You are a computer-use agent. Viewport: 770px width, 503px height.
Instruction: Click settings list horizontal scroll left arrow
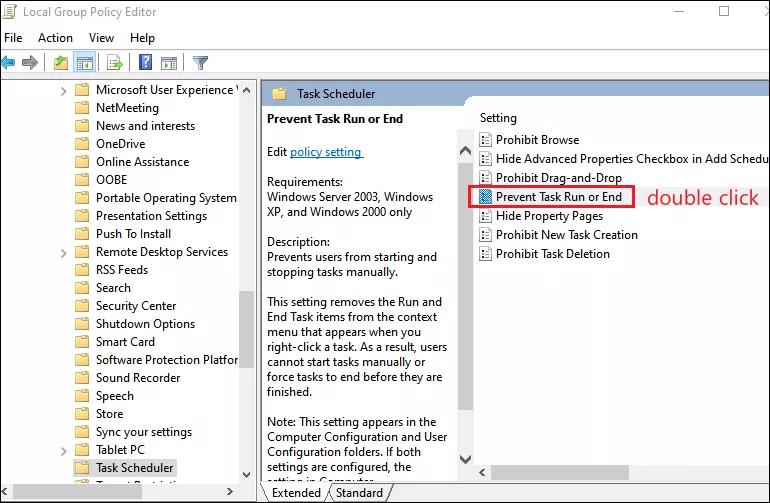pos(482,473)
